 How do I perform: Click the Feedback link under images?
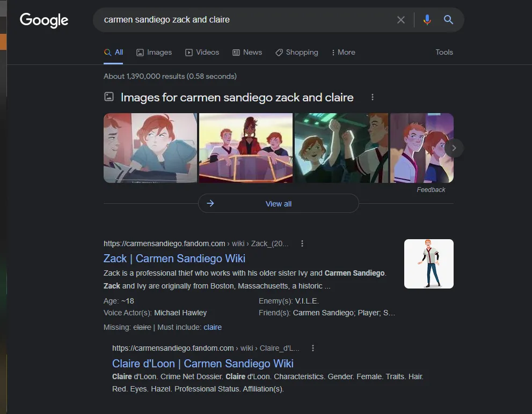(x=431, y=189)
